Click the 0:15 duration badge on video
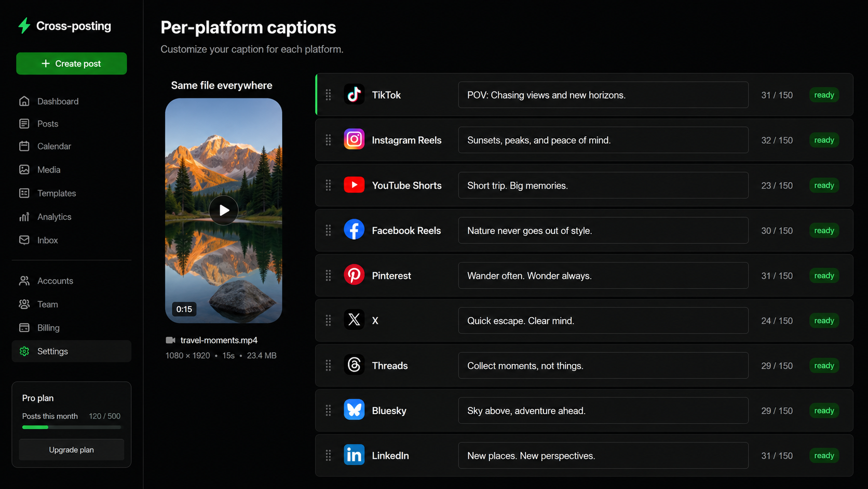The image size is (868, 489). [x=184, y=309]
